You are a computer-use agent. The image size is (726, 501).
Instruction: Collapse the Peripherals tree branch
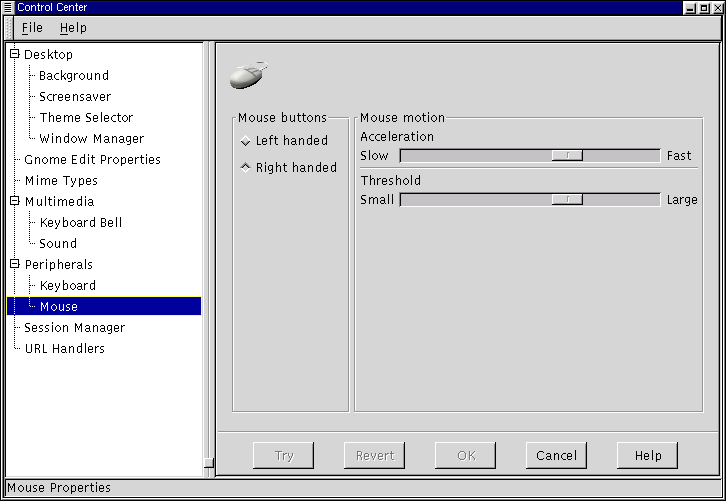pos(14,265)
